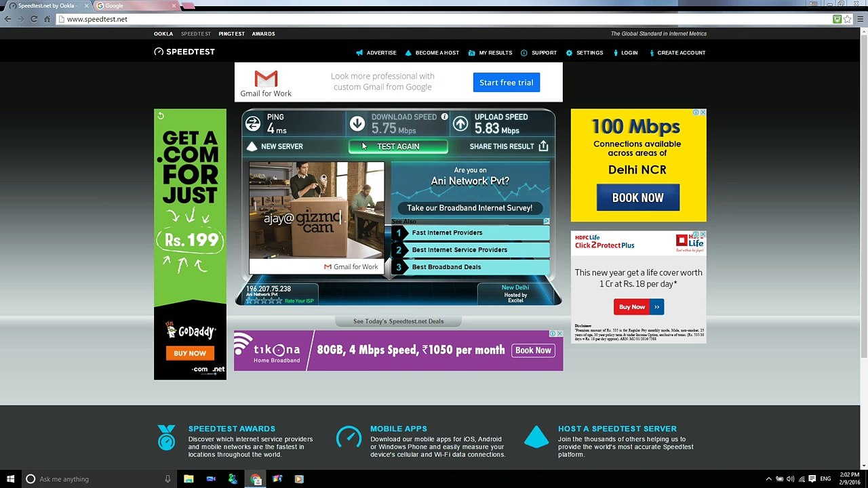The height and width of the screenshot is (488, 868).
Task: Open File Explorer from the taskbar
Action: [189, 479]
